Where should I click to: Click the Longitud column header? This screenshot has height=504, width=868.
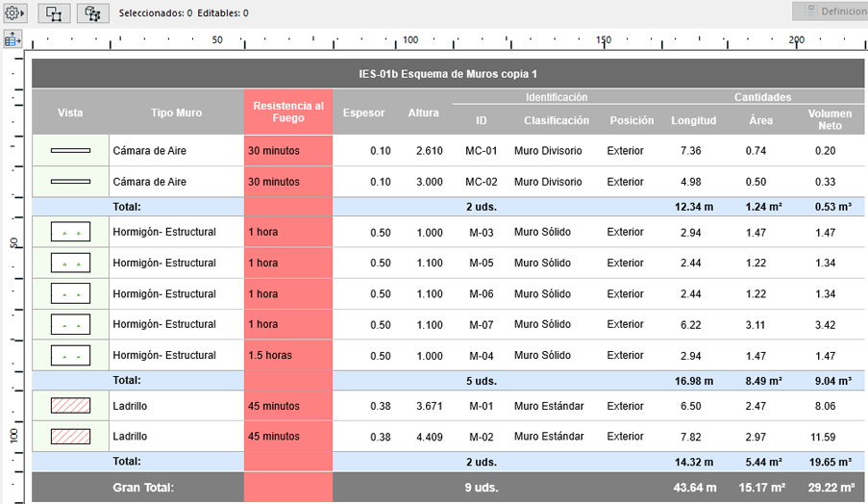tap(694, 120)
